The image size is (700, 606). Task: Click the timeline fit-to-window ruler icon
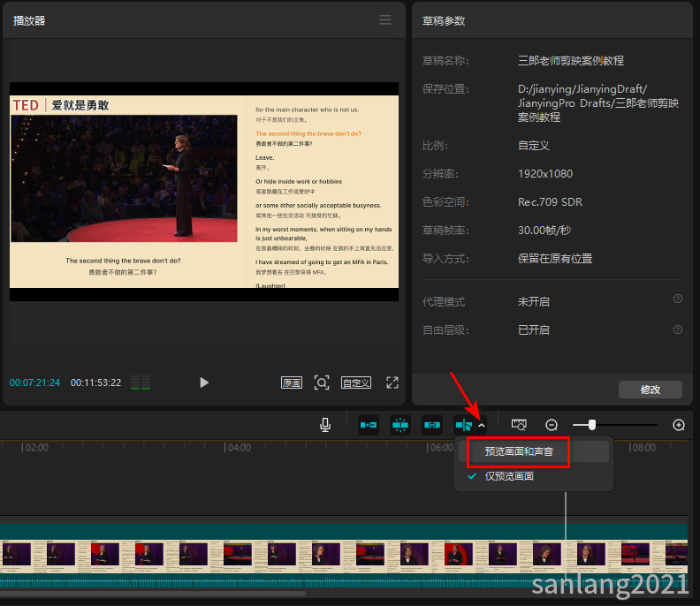[x=519, y=425]
